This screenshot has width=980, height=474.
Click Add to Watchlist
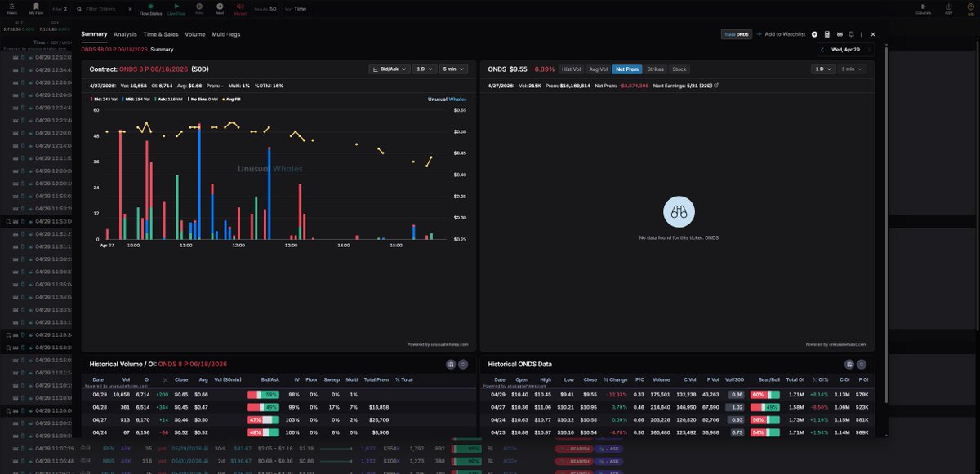pyautogui.click(x=781, y=34)
